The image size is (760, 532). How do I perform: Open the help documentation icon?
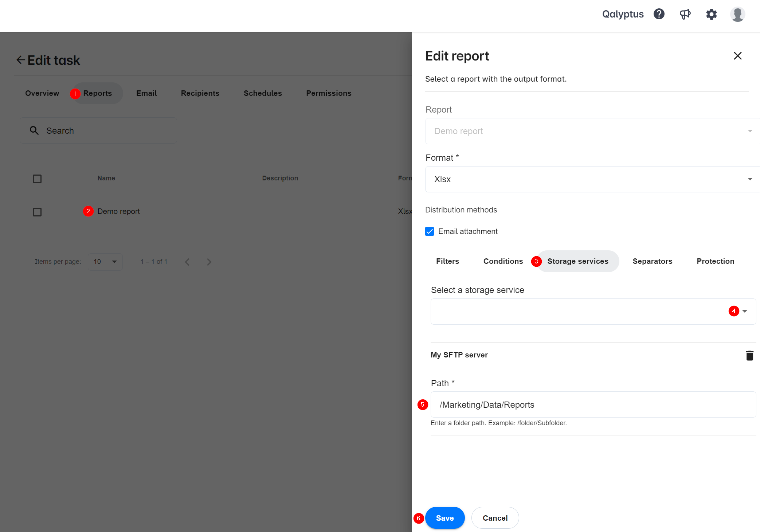tap(659, 14)
